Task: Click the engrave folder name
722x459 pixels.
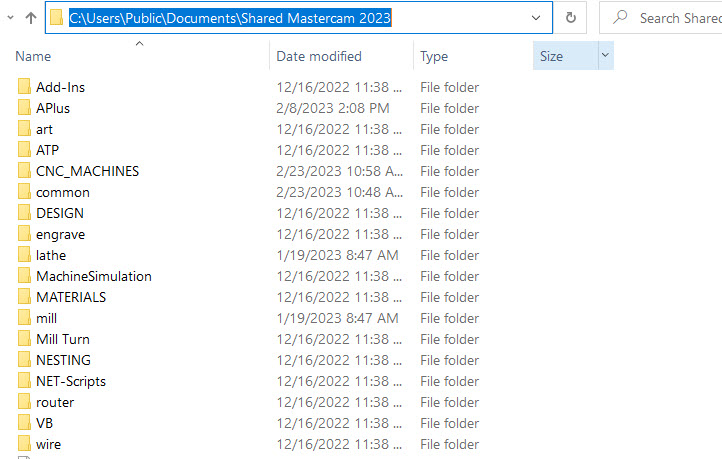Action: point(60,234)
